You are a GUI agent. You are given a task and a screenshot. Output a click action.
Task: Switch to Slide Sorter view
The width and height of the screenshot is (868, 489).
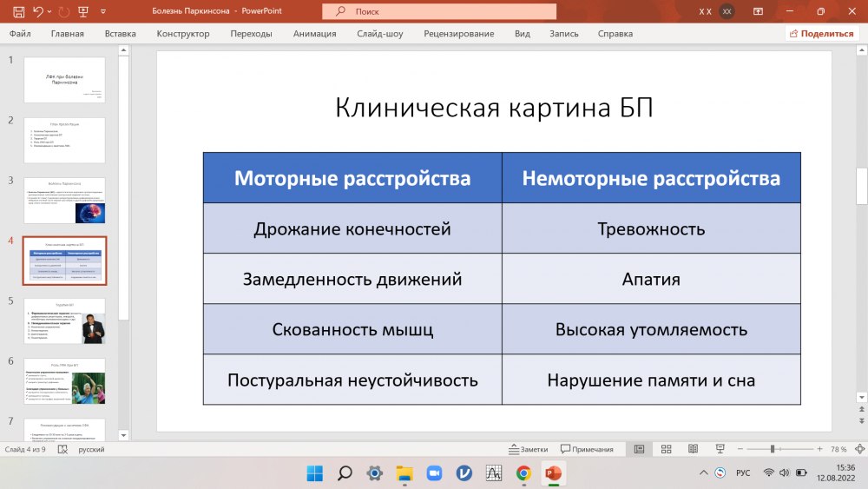tap(666, 449)
